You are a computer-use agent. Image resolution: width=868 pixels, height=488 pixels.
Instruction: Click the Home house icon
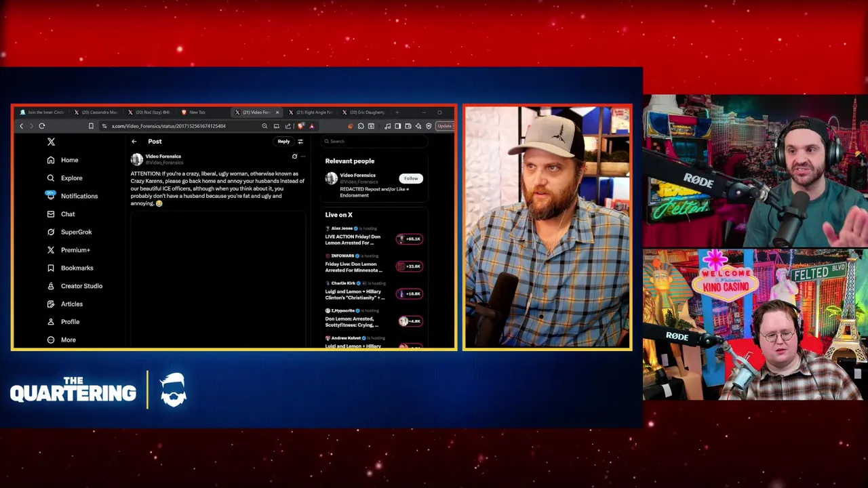tap(51, 160)
